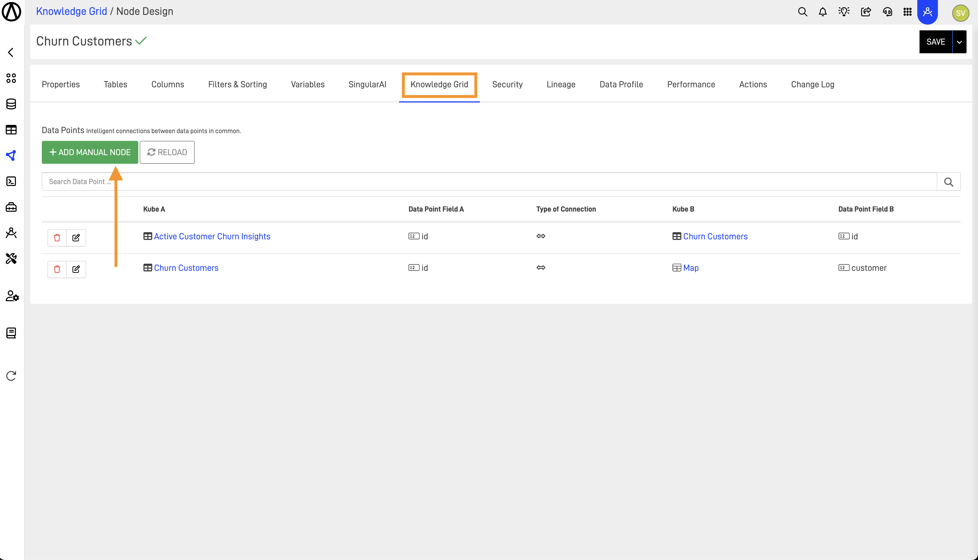978x560 pixels.
Task: Click the notification bell icon
Action: tap(823, 12)
